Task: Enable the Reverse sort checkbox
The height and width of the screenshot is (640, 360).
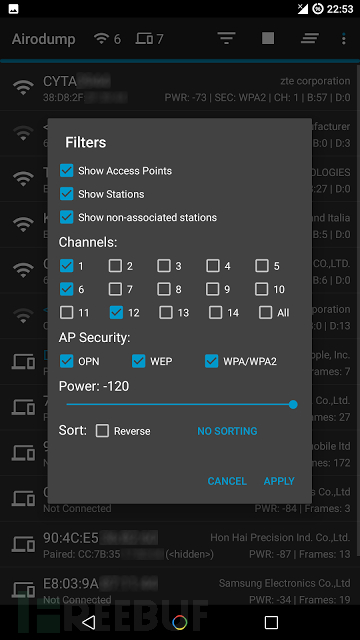Action: click(102, 431)
